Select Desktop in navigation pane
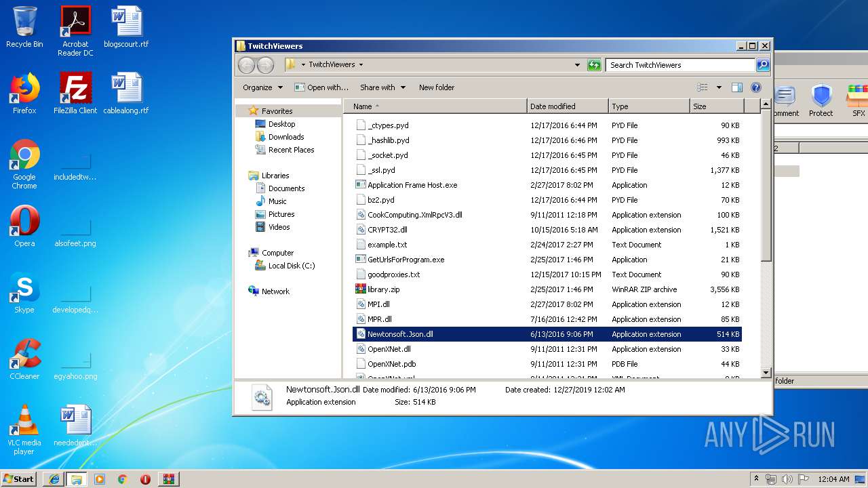 pos(281,124)
